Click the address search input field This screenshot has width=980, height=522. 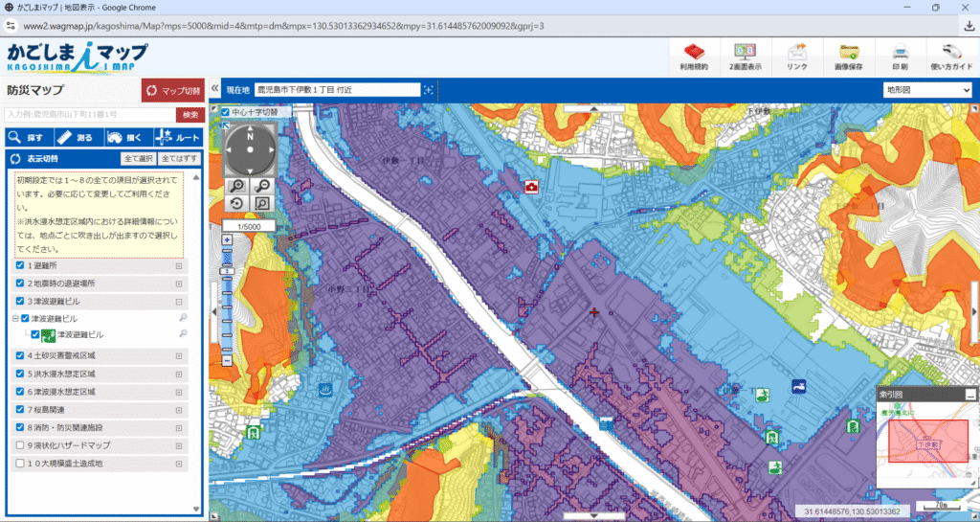coord(90,115)
